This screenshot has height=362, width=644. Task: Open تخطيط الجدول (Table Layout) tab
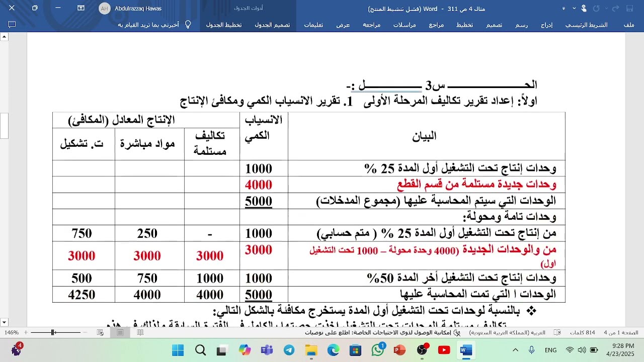coord(224,25)
